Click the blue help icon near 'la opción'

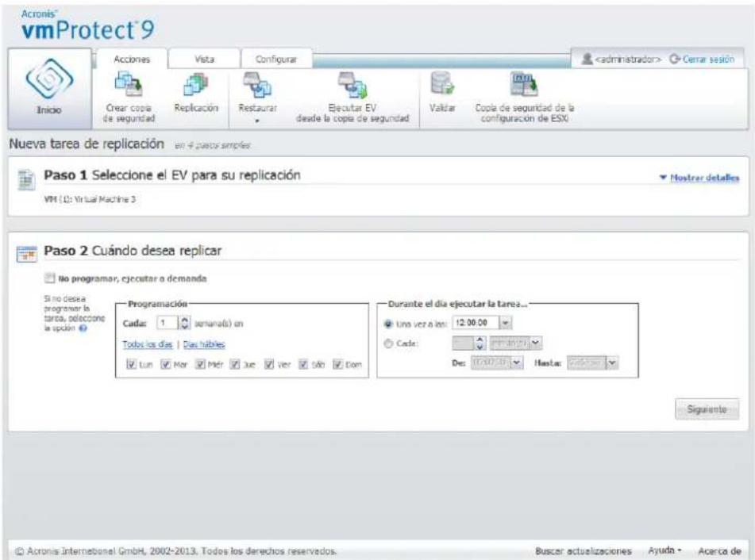coord(83,328)
